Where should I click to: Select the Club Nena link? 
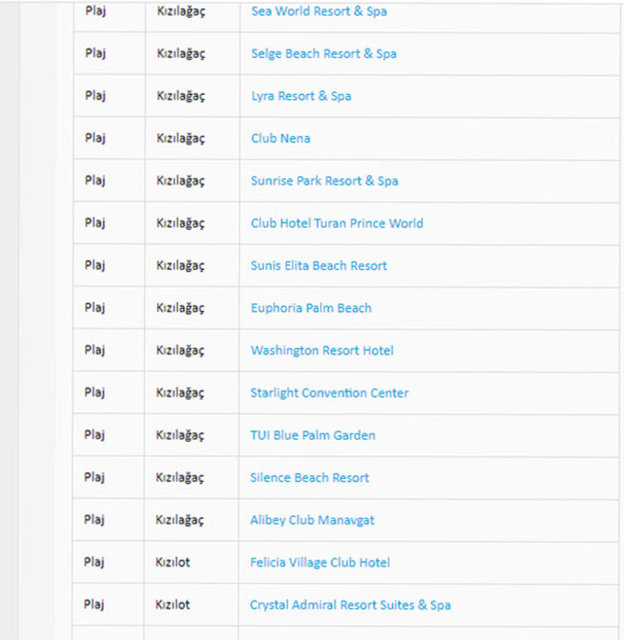click(x=280, y=139)
